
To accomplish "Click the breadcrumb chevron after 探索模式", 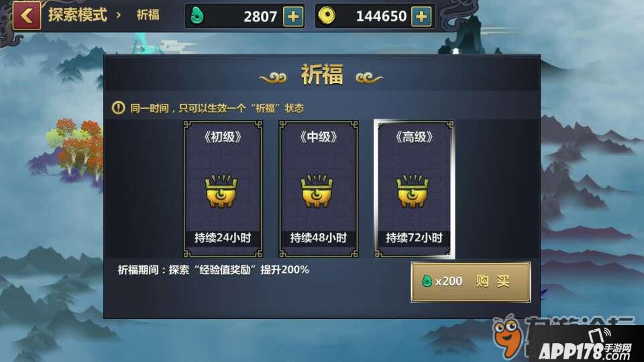I will click(119, 15).
